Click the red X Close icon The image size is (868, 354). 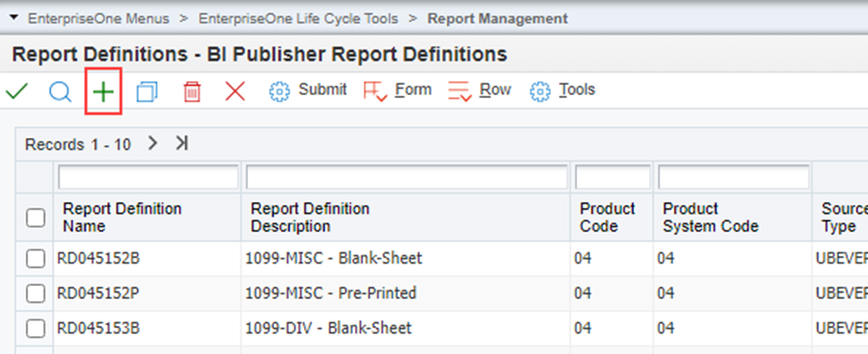[235, 91]
